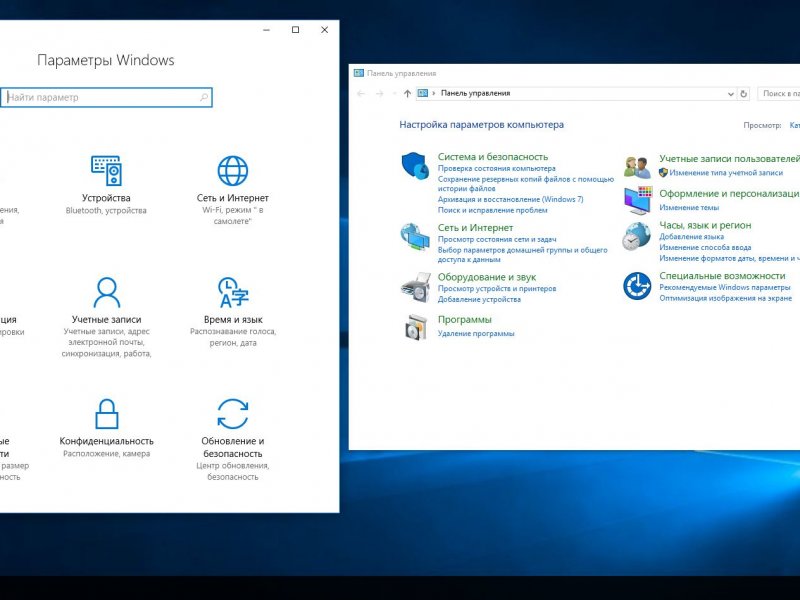Screen dimensions: 800x600
Task: Open the padlock icon for Конфиденциальность
Action: point(107,414)
